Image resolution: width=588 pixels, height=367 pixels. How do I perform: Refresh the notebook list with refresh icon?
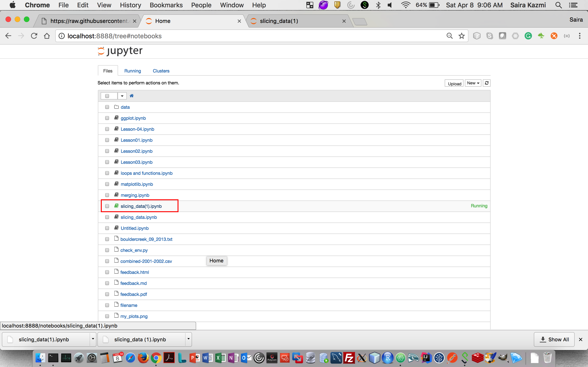[486, 83]
